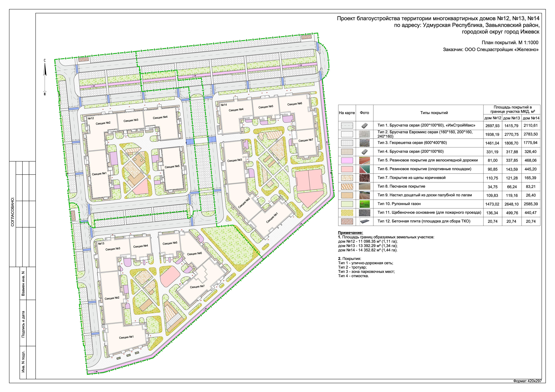Open the Тип 6 sports rubber photo
555x392 pixels.
(x=364, y=169)
